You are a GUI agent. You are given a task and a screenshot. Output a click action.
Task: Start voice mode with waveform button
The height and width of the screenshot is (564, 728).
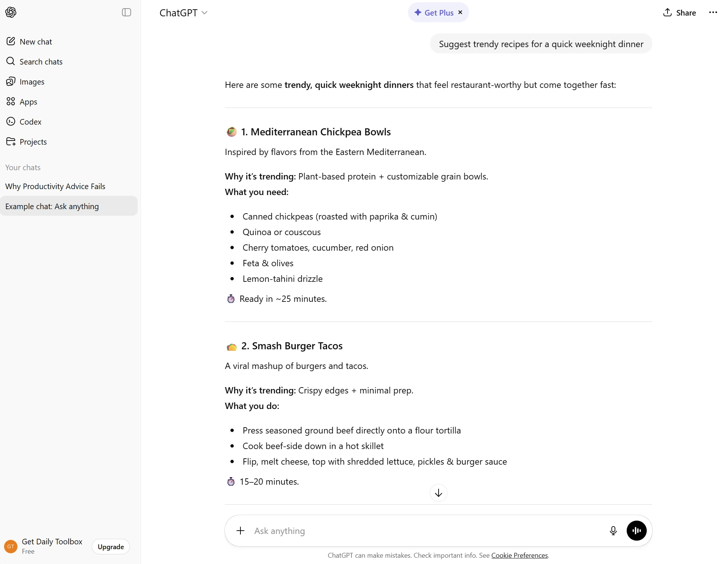(x=636, y=531)
